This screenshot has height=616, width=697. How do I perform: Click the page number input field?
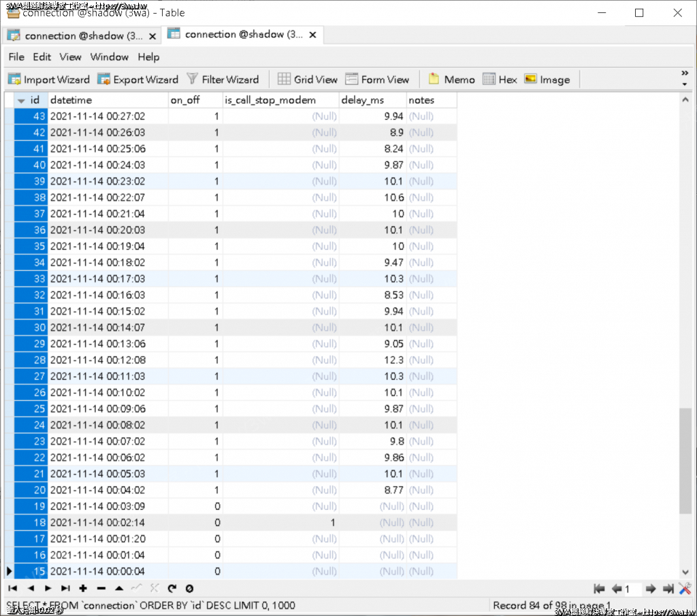click(x=632, y=589)
